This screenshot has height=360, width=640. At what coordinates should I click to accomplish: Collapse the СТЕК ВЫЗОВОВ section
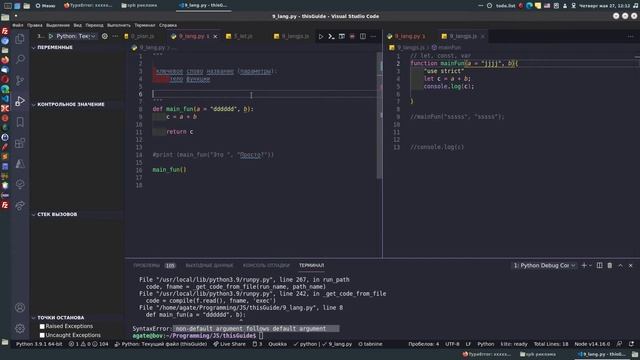click(57, 214)
